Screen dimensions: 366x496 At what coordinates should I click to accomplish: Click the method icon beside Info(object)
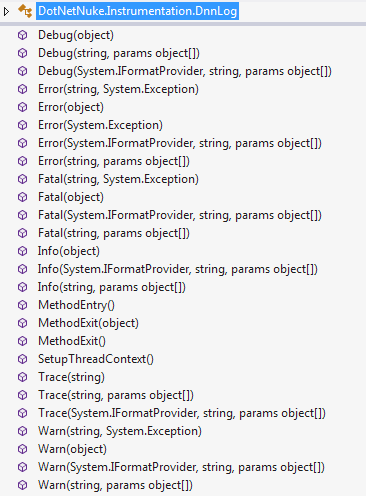22,251
